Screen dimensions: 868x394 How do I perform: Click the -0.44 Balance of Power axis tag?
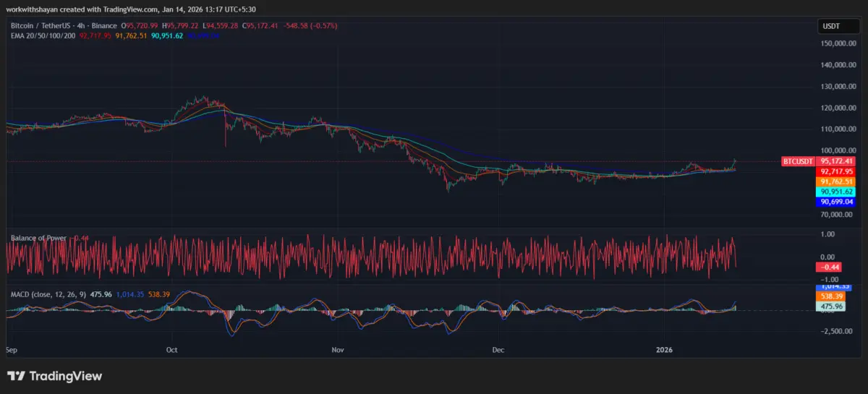pyautogui.click(x=829, y=267)
